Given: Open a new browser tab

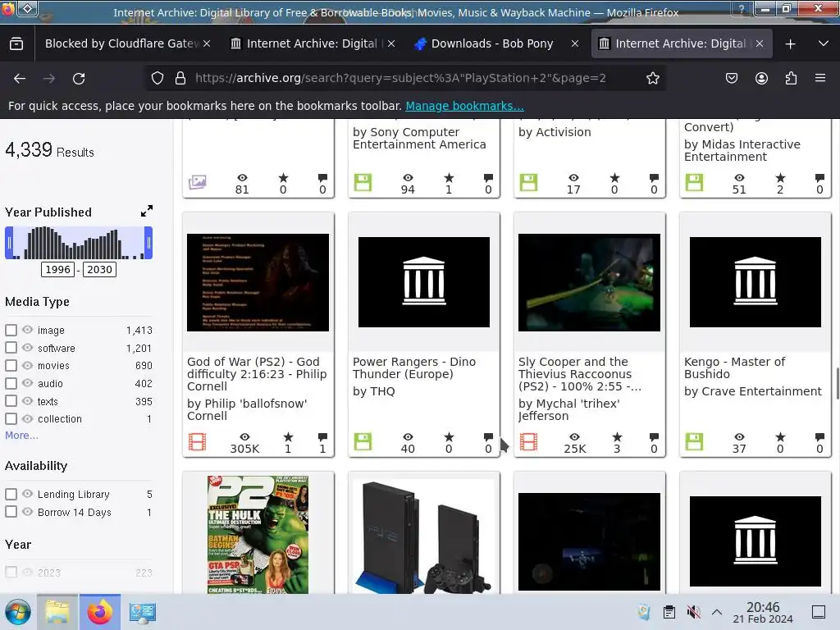Looking at the screenshot, I should [790, 44].
